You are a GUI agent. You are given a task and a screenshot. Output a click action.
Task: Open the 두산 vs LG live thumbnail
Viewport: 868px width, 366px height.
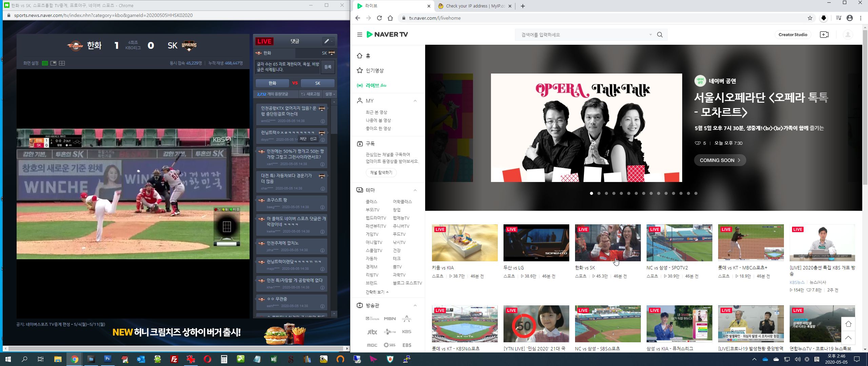pos(536,243)
